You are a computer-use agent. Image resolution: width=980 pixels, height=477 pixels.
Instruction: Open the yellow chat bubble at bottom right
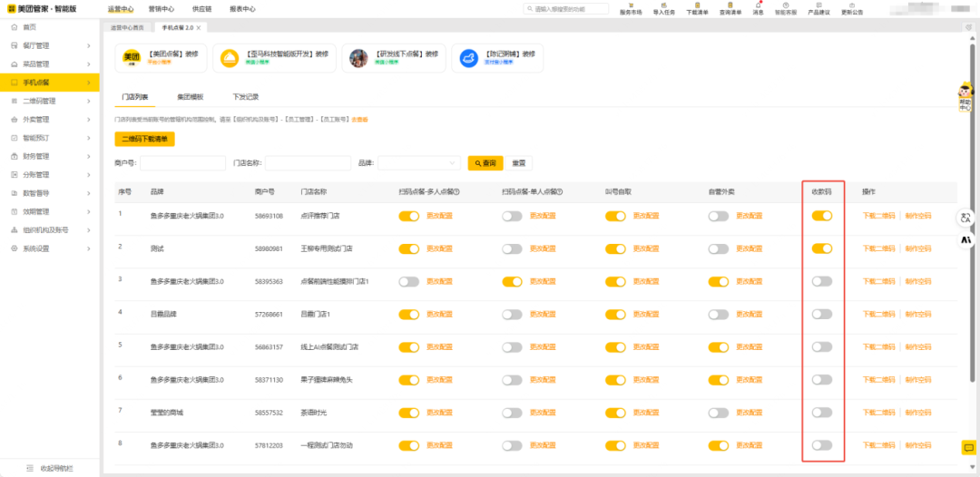pyautogui.click(x=968, y=448)
